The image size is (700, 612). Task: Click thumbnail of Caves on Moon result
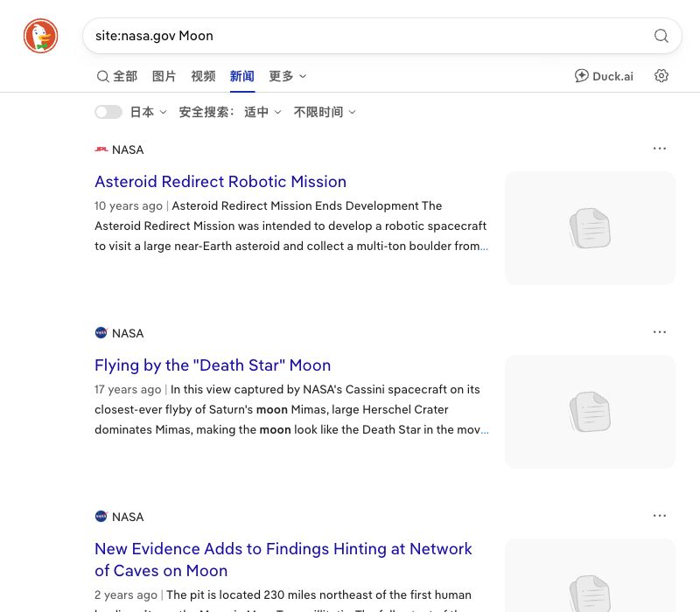590,575
